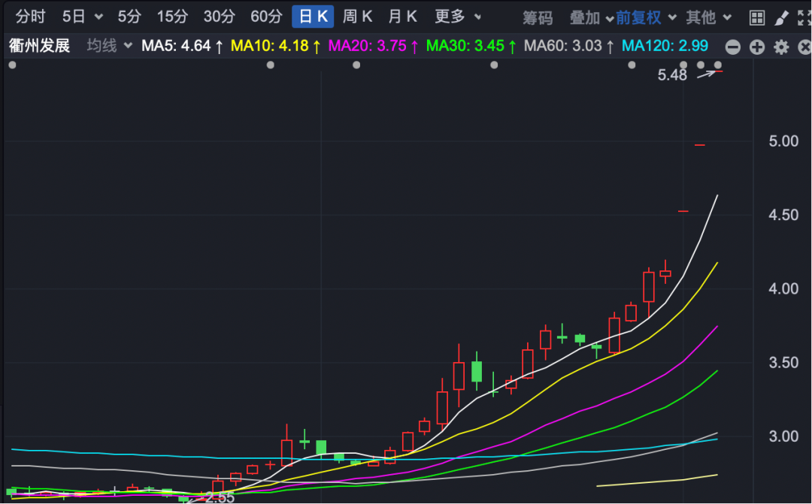812x504 pixels.
Task: Open the grid layout icon
Action: click(757, 17)
